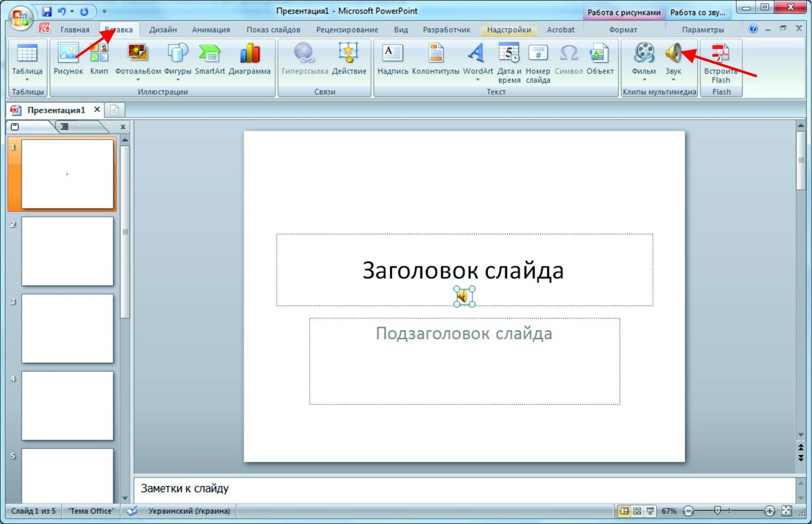The height and width of the screenshot is (524, 812).
Task: Expand the Звук dropdown arrow
Action: pyautogui.click(x=673, y=80)
